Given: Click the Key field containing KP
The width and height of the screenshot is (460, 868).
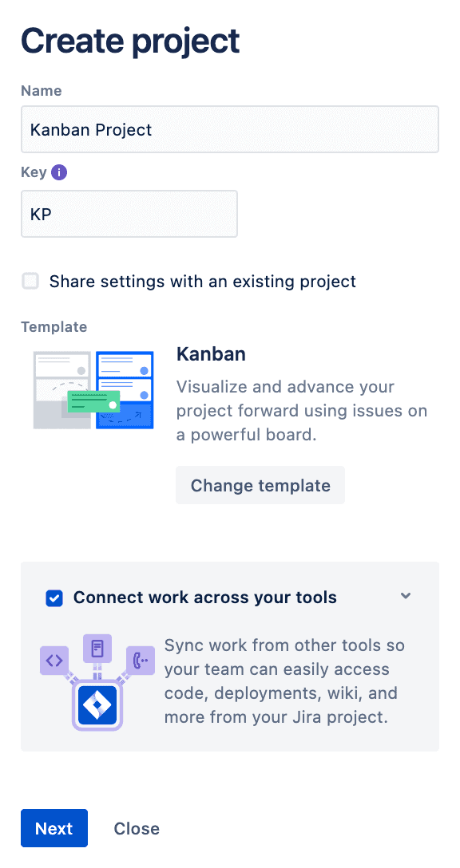Looking at the screenshot, I should (129, 214).
